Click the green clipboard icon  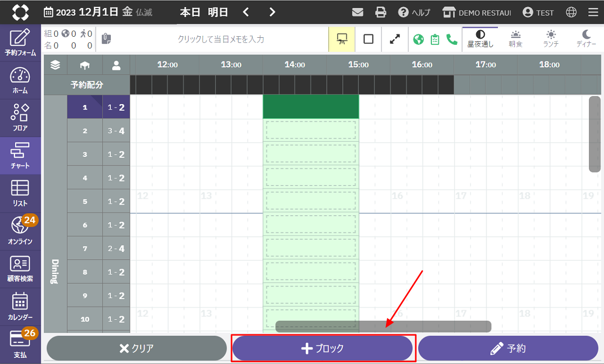(435, 39)
